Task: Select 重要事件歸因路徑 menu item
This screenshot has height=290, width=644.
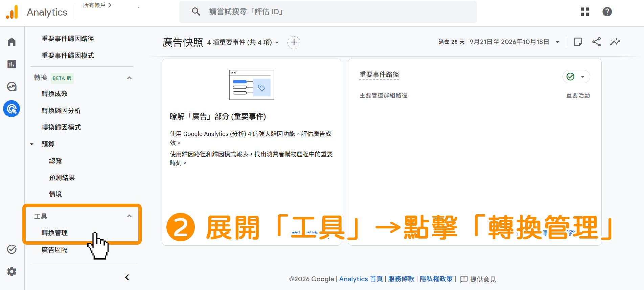Action: [68, 39]
